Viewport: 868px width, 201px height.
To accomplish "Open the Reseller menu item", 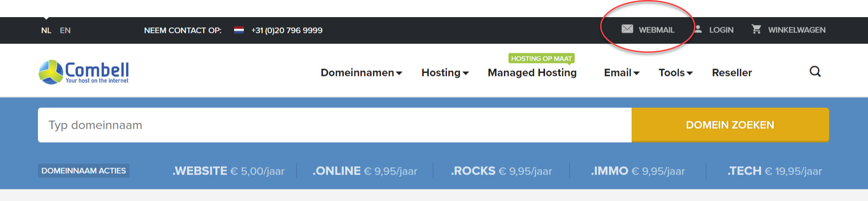I will pyautogui.click(x=732, y=73).
